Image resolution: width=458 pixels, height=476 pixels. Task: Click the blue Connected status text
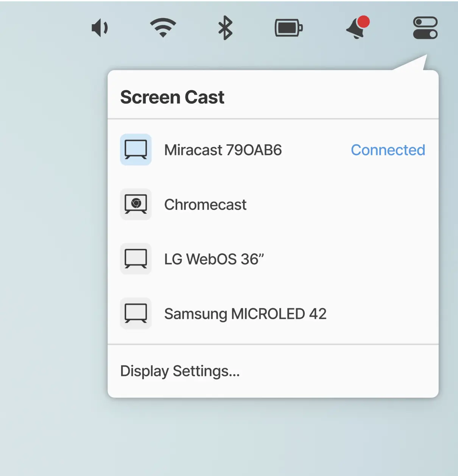[388, 150]
